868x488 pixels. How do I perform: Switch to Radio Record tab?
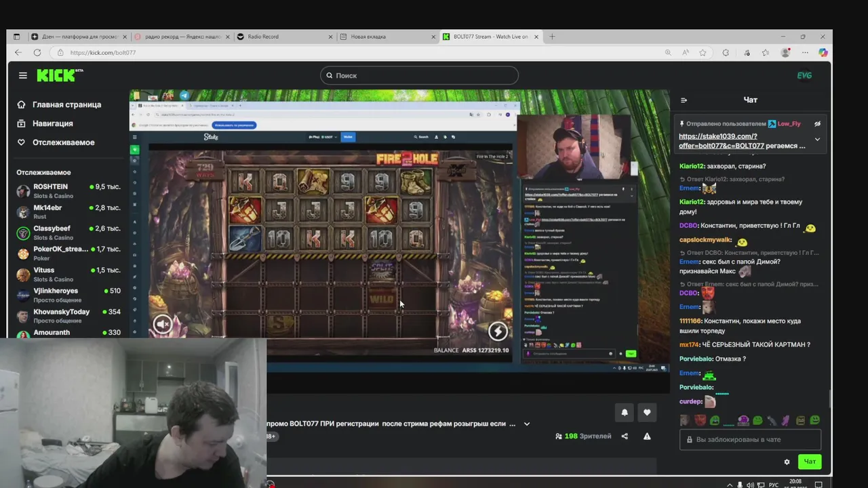(x=284, y=37)
